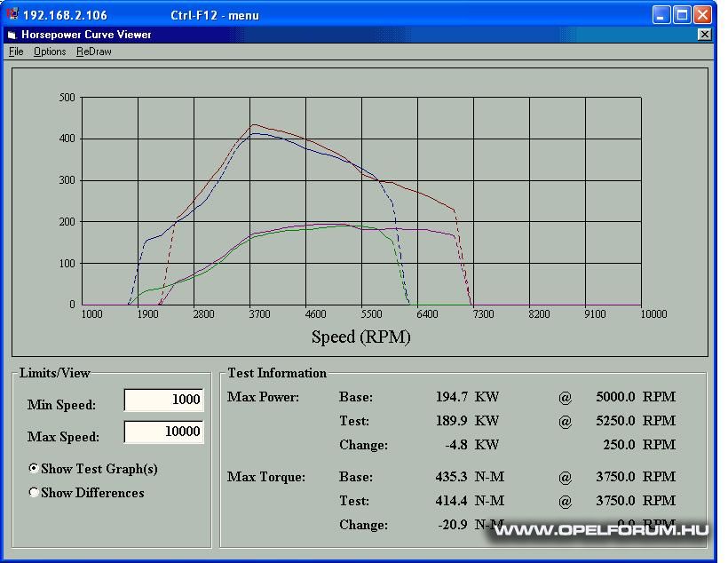728x563 pixels.
Task: Close the 192.168.2.106 remote window
Action: pos(702,15)
